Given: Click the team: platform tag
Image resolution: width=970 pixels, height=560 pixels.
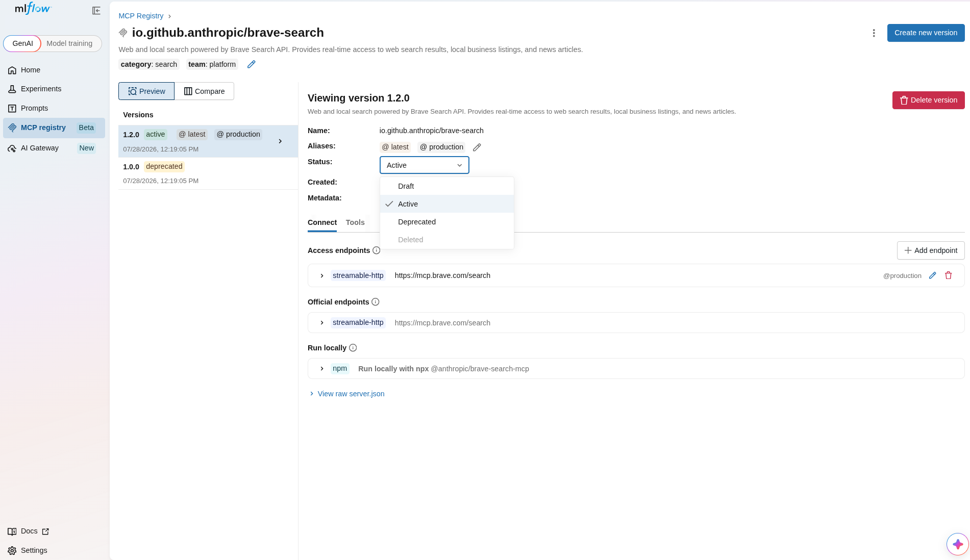Looking at the screenshot, I should (212, 64).
